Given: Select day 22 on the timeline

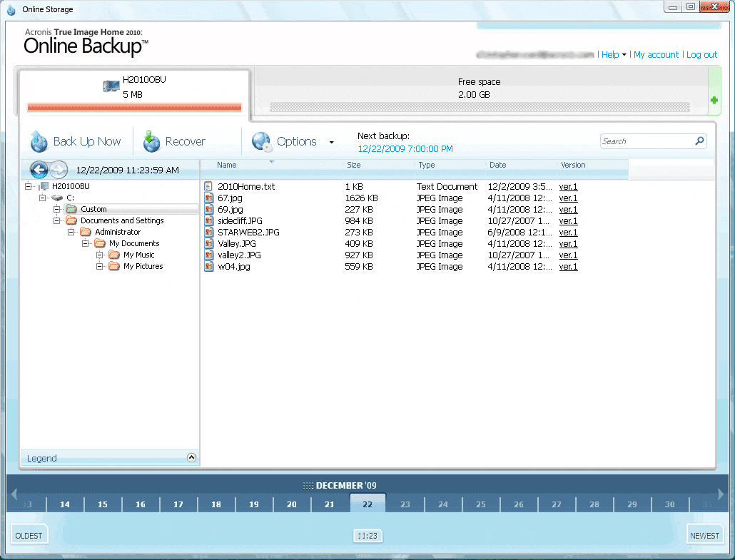Looking at the screenshot, I should coord(367,504).
